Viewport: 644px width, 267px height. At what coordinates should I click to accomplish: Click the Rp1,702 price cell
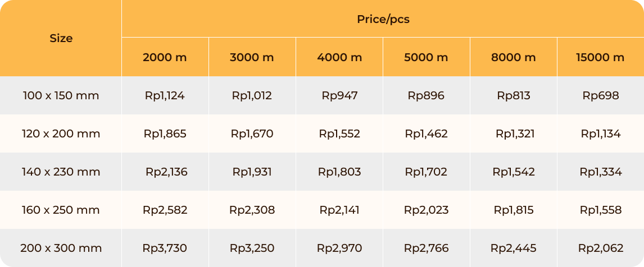[427, 172]
